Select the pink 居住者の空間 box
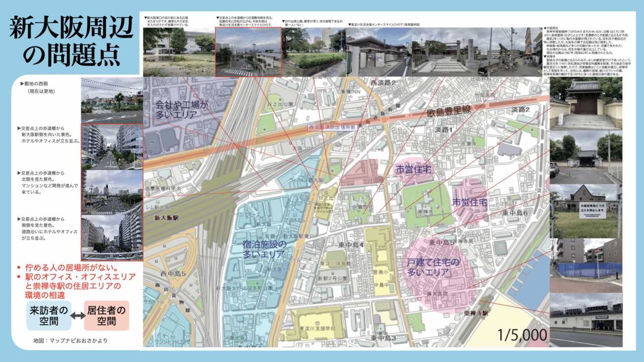 107,315
